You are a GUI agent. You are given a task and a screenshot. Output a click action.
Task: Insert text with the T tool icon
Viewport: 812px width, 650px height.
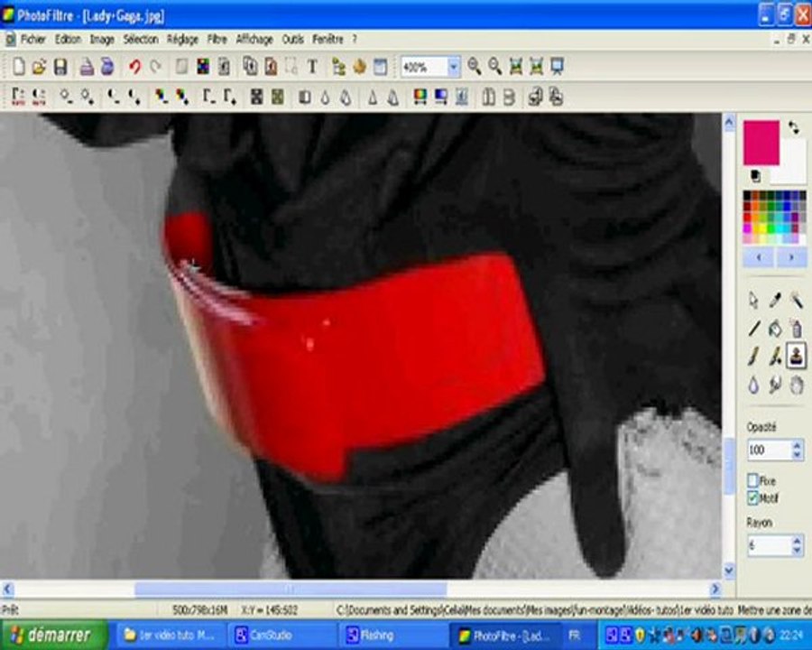click(x=312, y=67)
